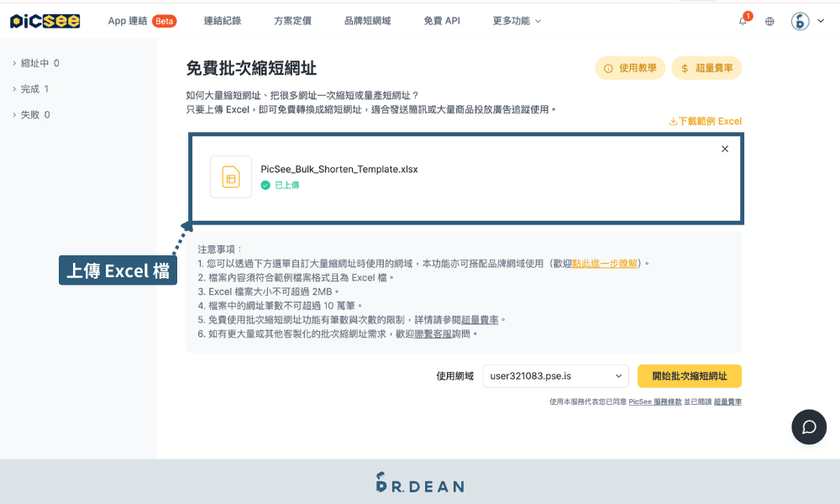The width and height of the screenshot is (840, 504).
Task: Click the PicSee logo
Action: tap(45, 21)
